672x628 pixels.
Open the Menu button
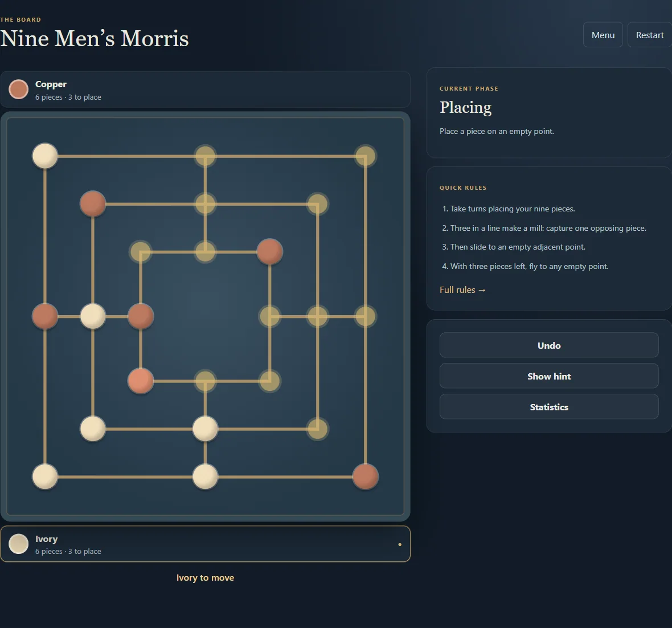(x=603, y=35)
